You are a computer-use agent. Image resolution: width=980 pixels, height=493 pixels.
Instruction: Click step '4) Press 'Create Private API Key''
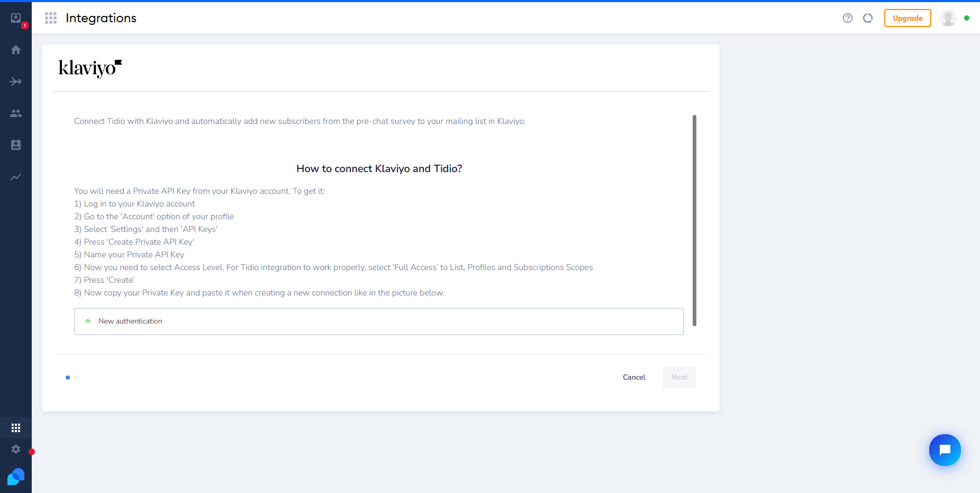(x=134, y=242)
